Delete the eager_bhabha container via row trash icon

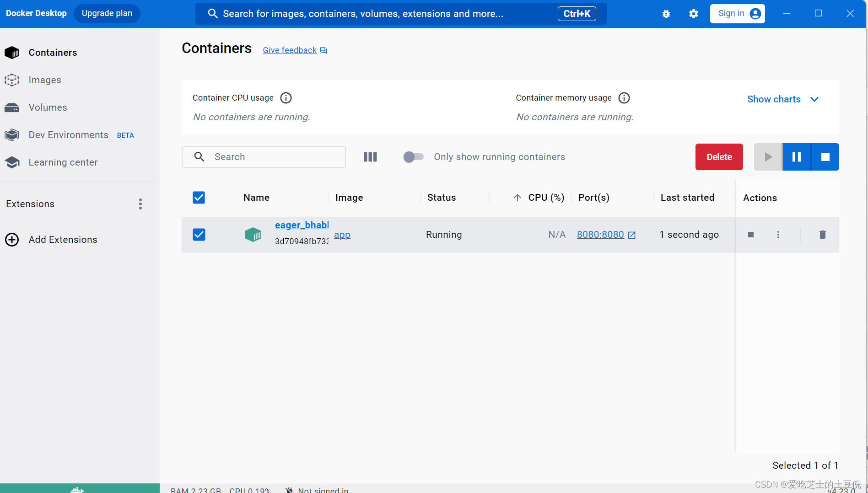tap(822, 234)
